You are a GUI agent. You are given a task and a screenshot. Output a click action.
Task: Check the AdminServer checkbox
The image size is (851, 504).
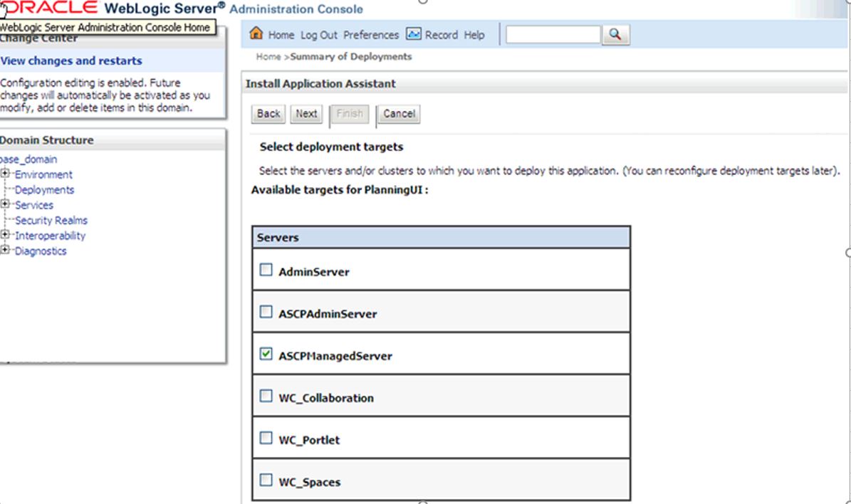[266, 270]
